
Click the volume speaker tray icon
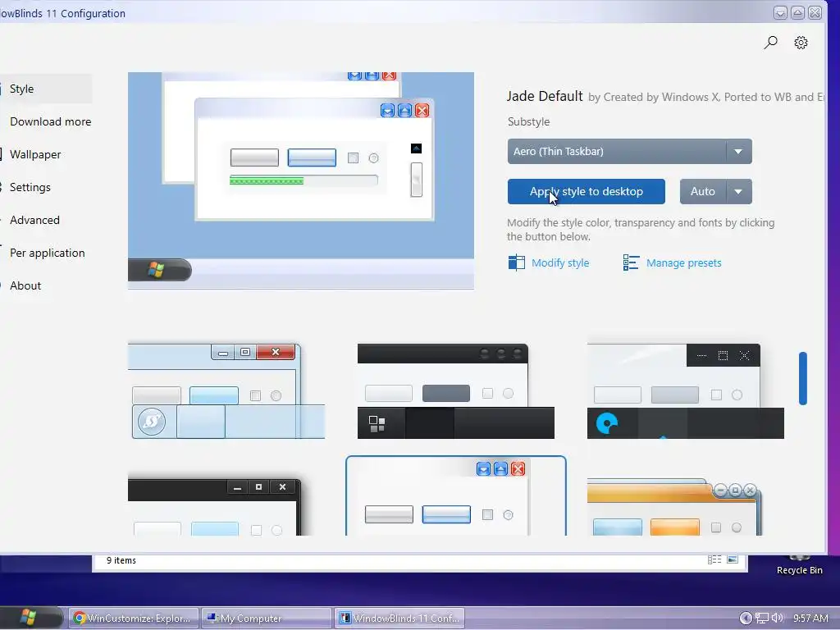click(x=777, y=619)
